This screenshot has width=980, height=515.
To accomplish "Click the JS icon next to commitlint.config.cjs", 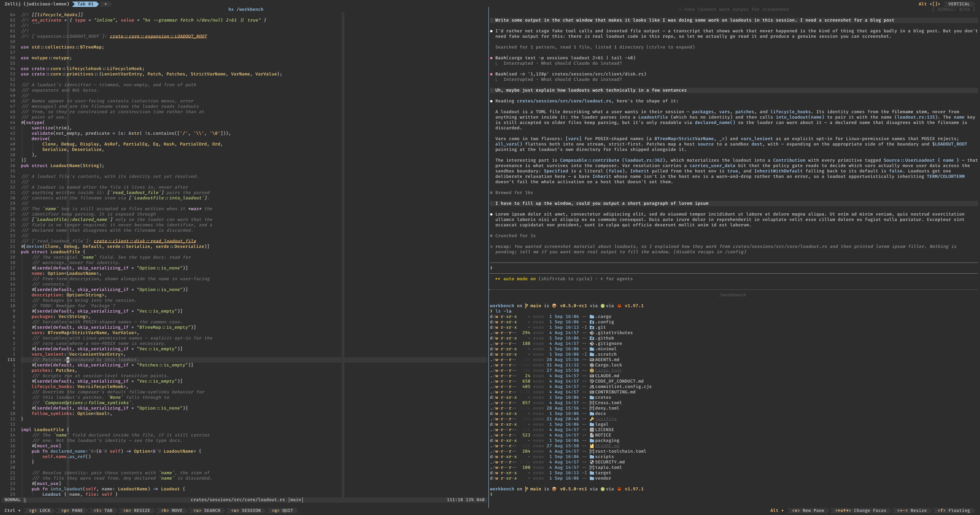I will pyautogui.click(x=592, y=387).
